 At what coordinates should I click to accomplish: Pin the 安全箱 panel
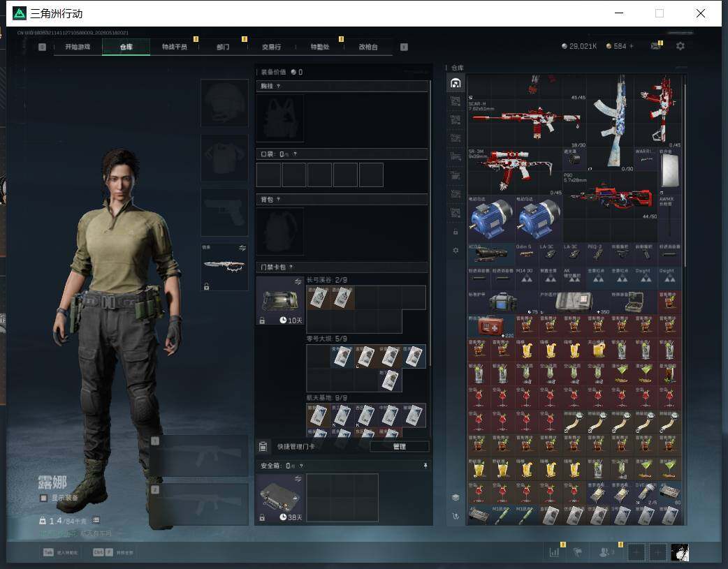coord(425,466)
